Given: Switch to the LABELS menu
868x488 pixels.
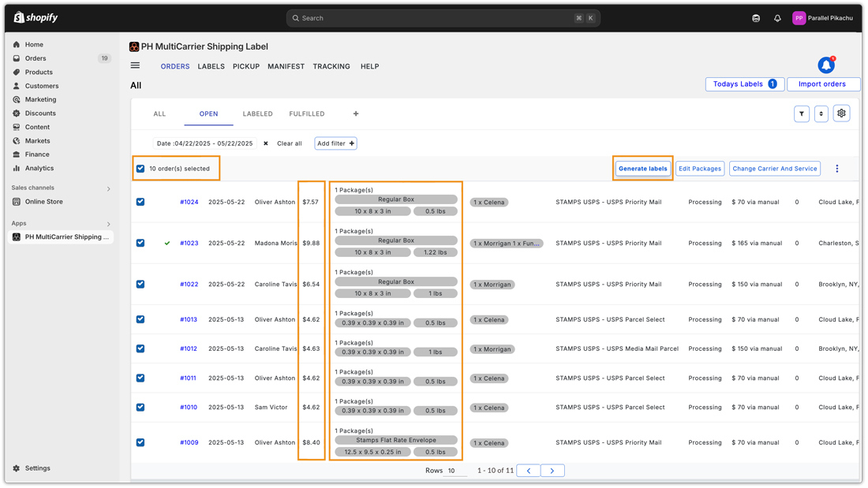Looking at the screenshot, I should pos(211,66).
